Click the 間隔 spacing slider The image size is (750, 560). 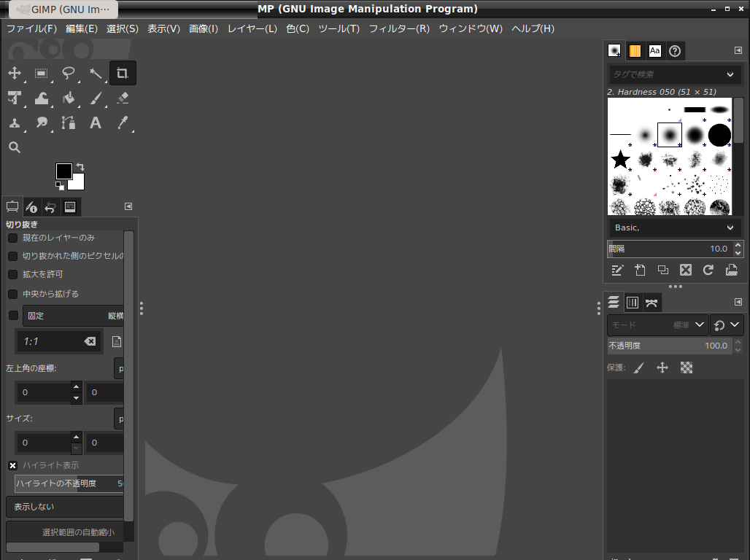pyautogui.click(x=669, y=249)
